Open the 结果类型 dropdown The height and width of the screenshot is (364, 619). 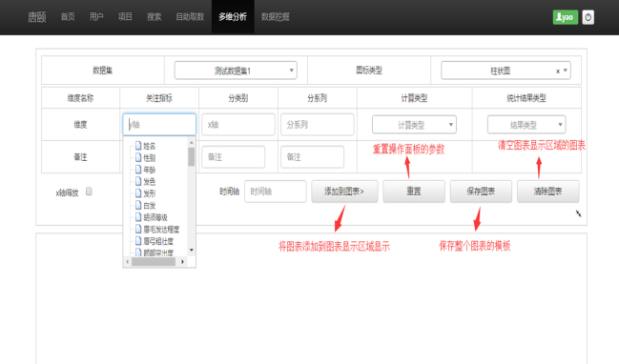coord(526,125)
